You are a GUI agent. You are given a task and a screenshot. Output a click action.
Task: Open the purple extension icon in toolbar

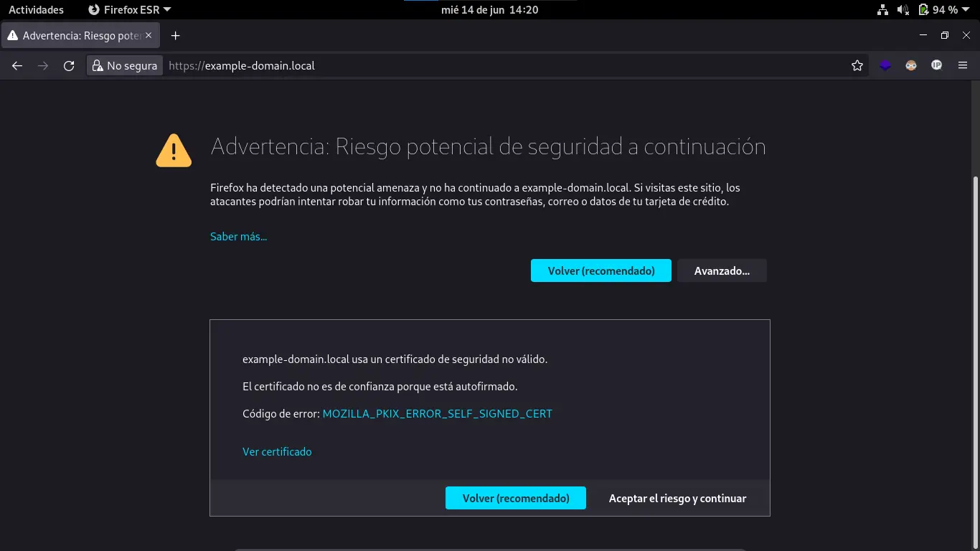(885, 66)
